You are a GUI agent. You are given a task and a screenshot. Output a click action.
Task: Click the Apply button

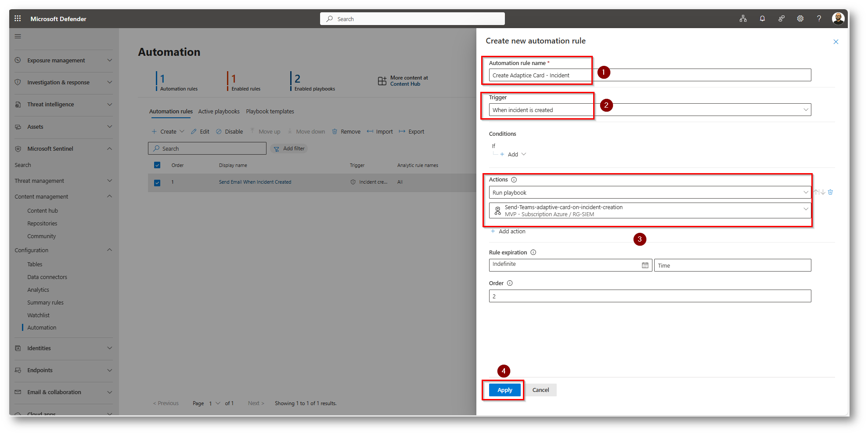[504, 390]
